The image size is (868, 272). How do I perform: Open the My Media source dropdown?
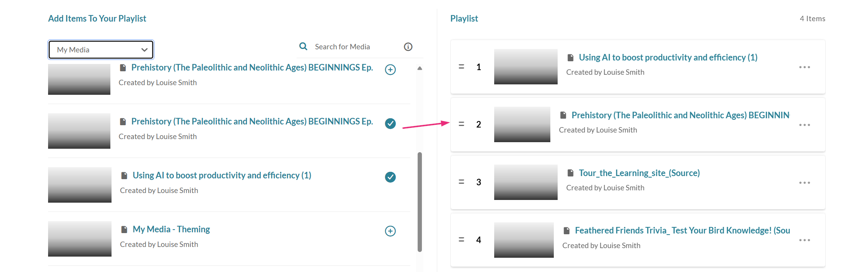pos(101,50)
